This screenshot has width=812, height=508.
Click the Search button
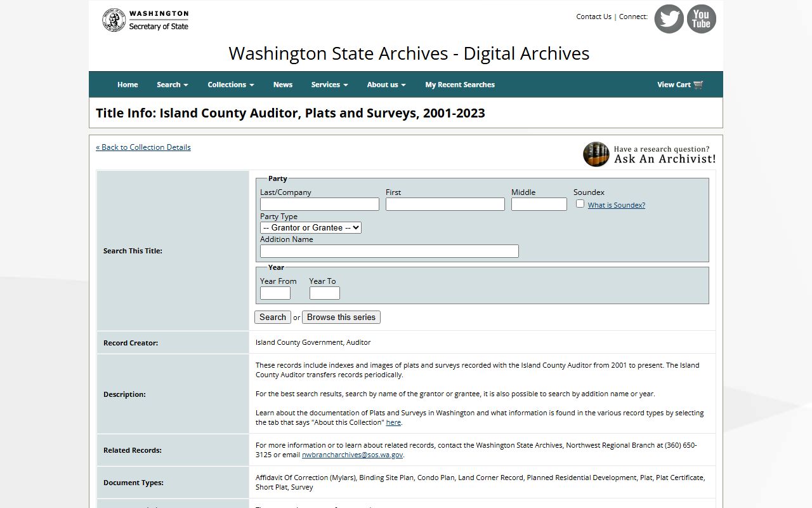pos(273,317)
